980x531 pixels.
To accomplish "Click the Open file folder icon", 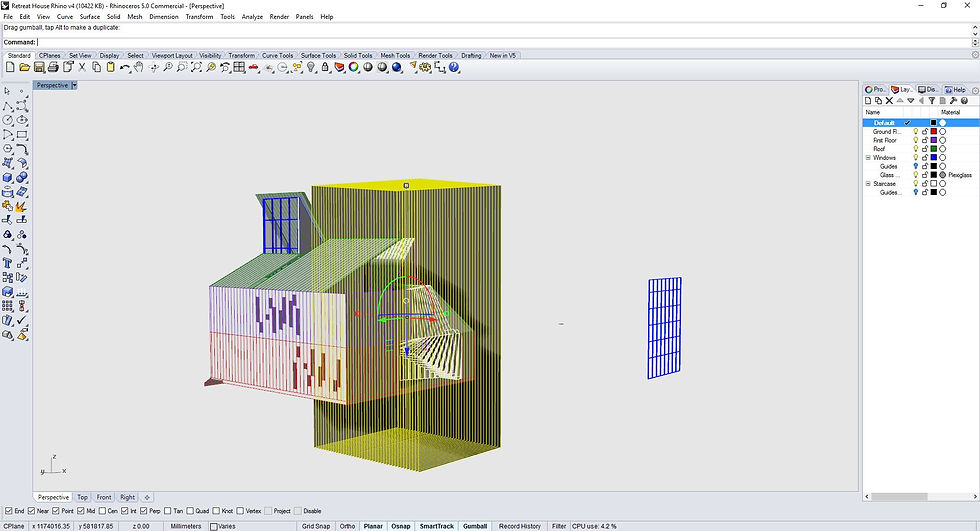I will coord(24,67).
